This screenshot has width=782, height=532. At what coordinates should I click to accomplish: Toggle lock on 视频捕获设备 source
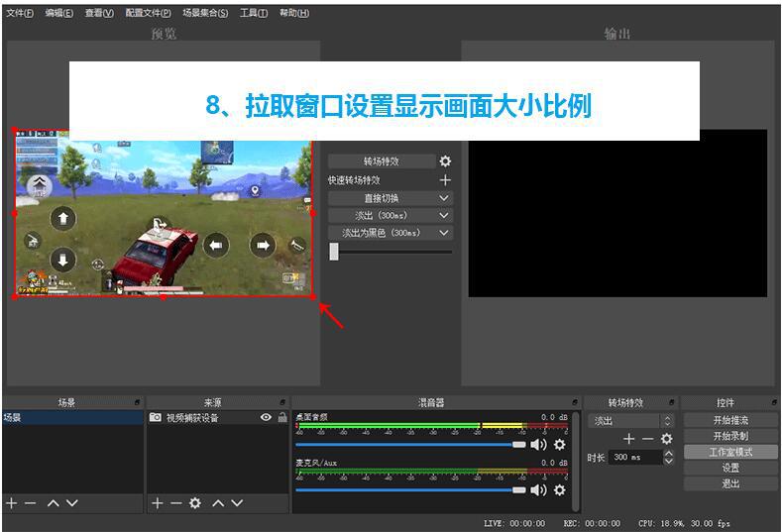(282, 417)
